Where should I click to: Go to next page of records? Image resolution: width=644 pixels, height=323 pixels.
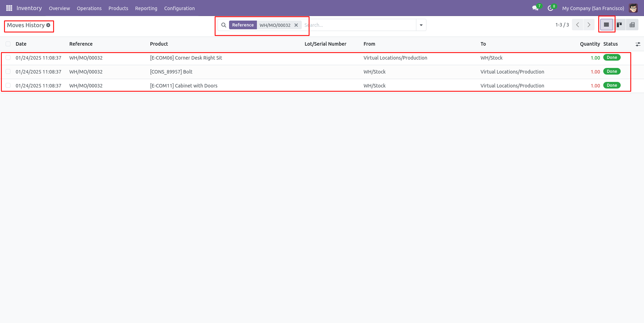pyautogui.click(x=589, y=25)
